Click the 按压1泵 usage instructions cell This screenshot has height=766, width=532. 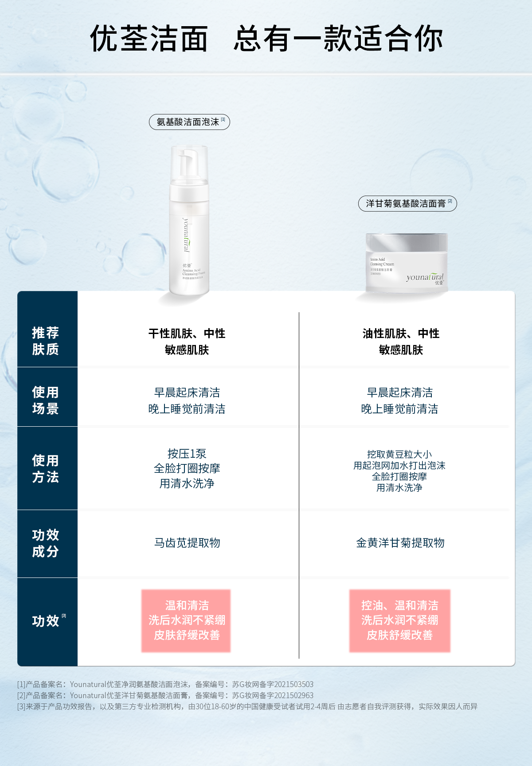[x=187, y=468]
